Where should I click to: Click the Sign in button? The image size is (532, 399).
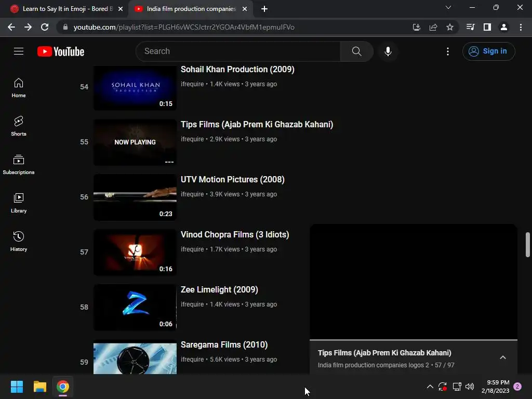[488, 51]
